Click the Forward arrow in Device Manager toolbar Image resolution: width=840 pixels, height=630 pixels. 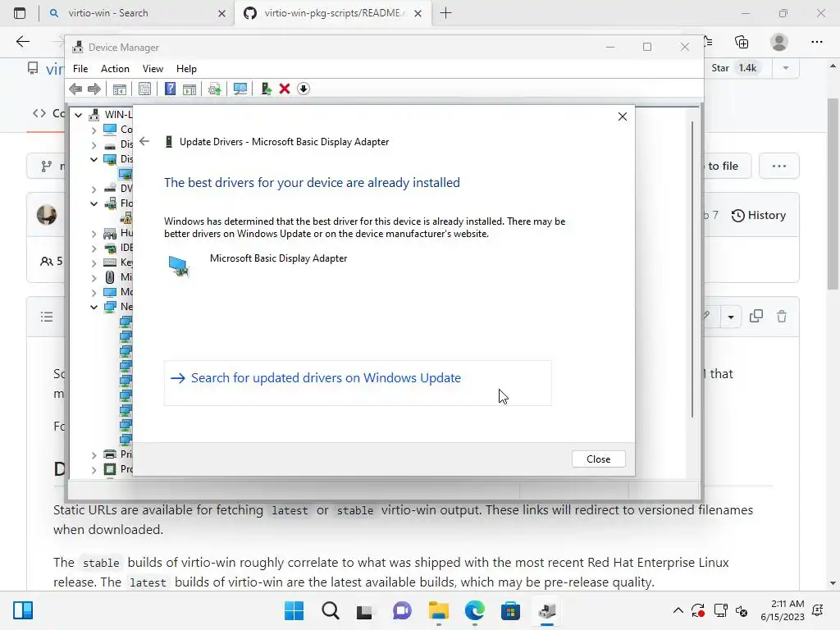tap(94, 89)
